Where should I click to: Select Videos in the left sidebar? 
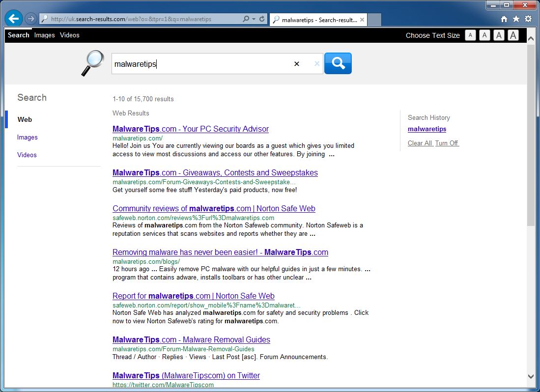coord(27,155)
